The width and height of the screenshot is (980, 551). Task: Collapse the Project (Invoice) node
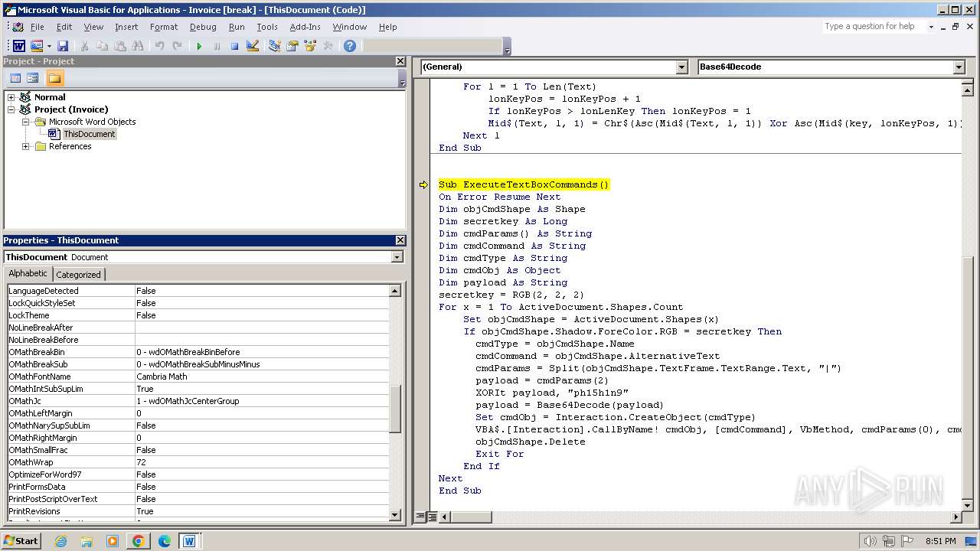[11, 109]
